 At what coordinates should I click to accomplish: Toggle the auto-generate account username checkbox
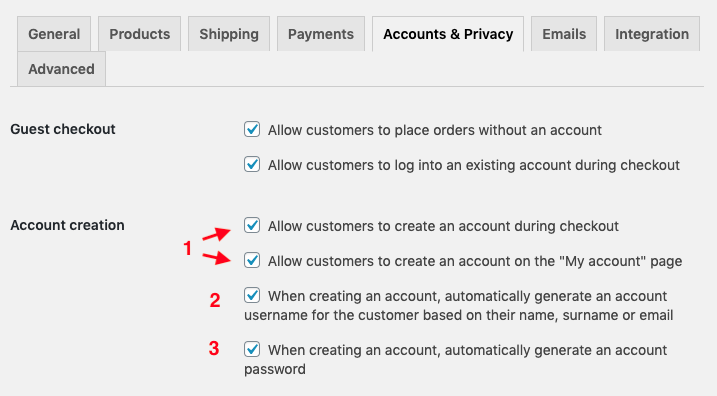[x=252, y=295]
